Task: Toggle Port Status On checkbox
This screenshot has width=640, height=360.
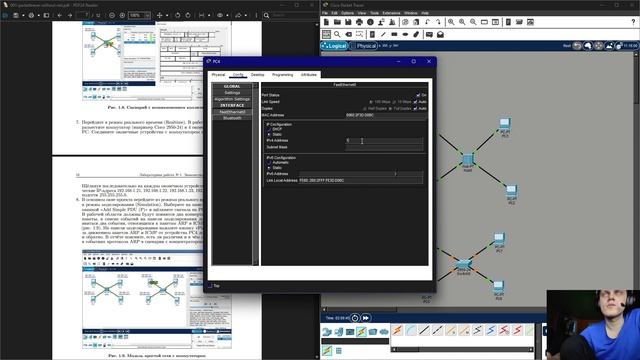Action: [418, 95]
